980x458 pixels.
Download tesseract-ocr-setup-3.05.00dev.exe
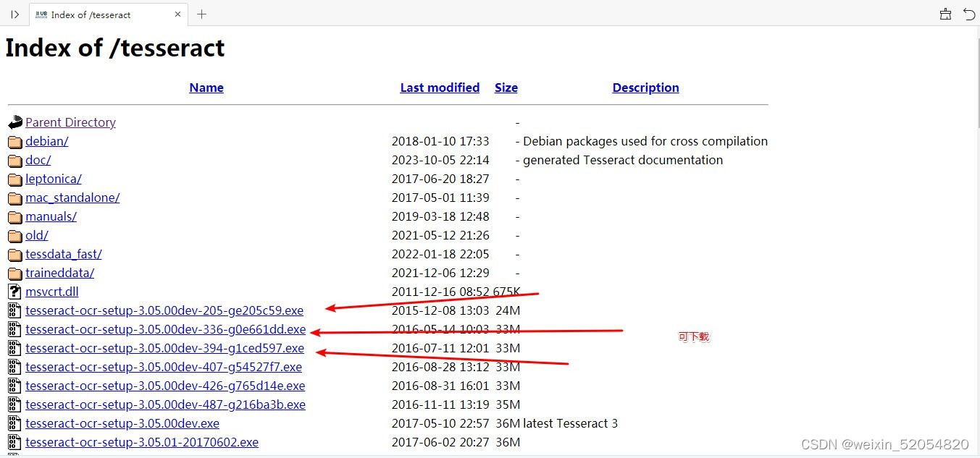122,423
